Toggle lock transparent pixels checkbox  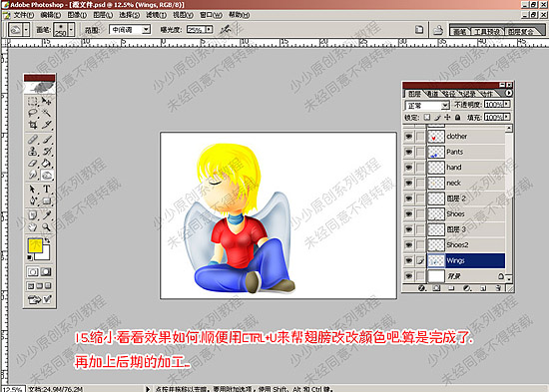pyautogui.click(x=427, y=117)
